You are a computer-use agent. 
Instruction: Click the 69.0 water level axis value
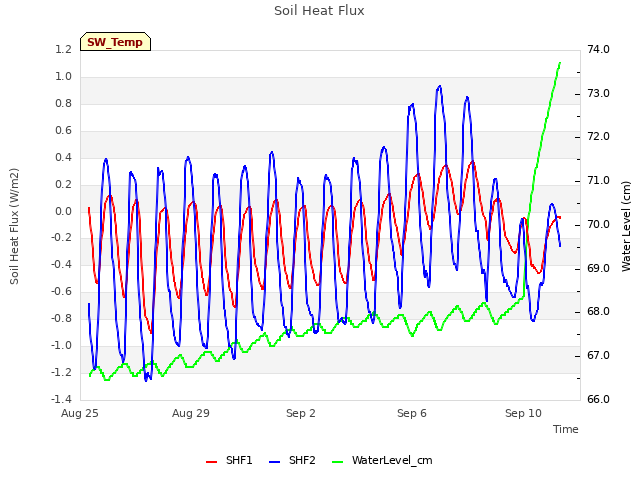pos(598,268)
